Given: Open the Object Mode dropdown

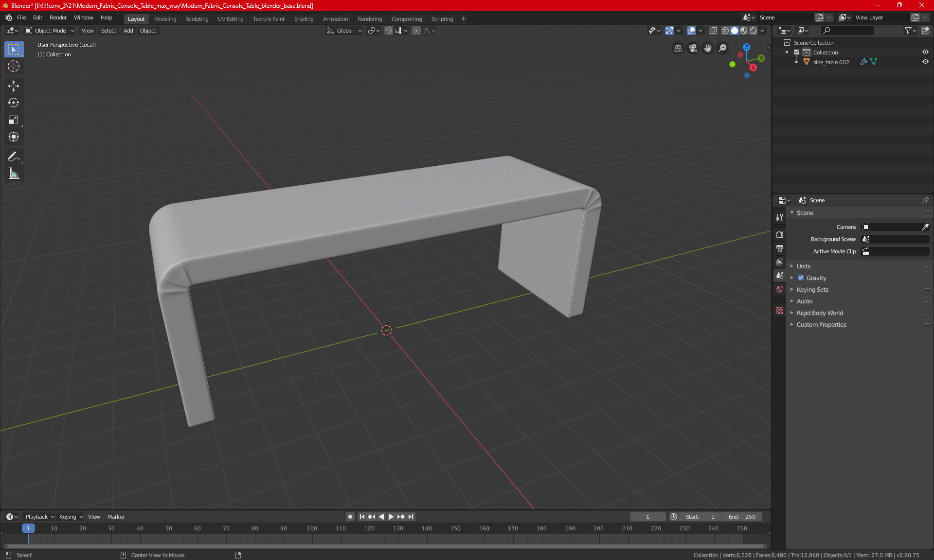Looking at the screenshot, I should tap(50, 31).
